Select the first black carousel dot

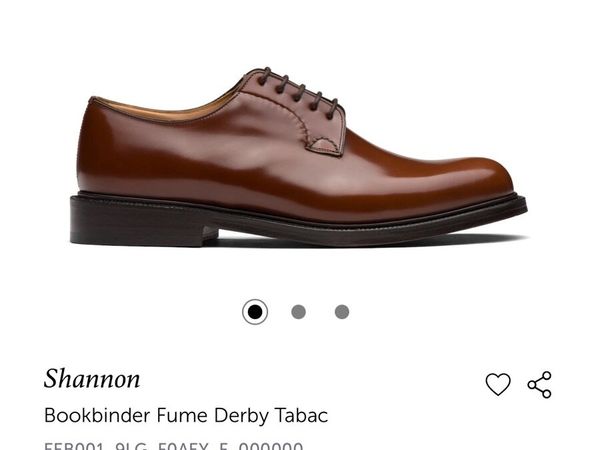coord(255,312)
